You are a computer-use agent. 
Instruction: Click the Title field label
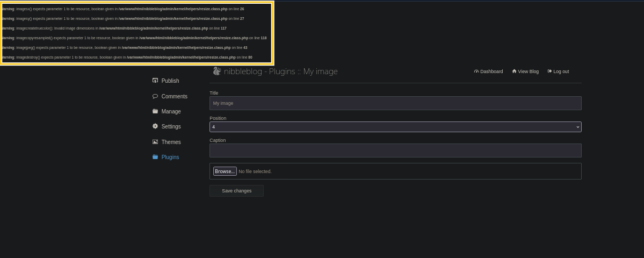(214, 93)
